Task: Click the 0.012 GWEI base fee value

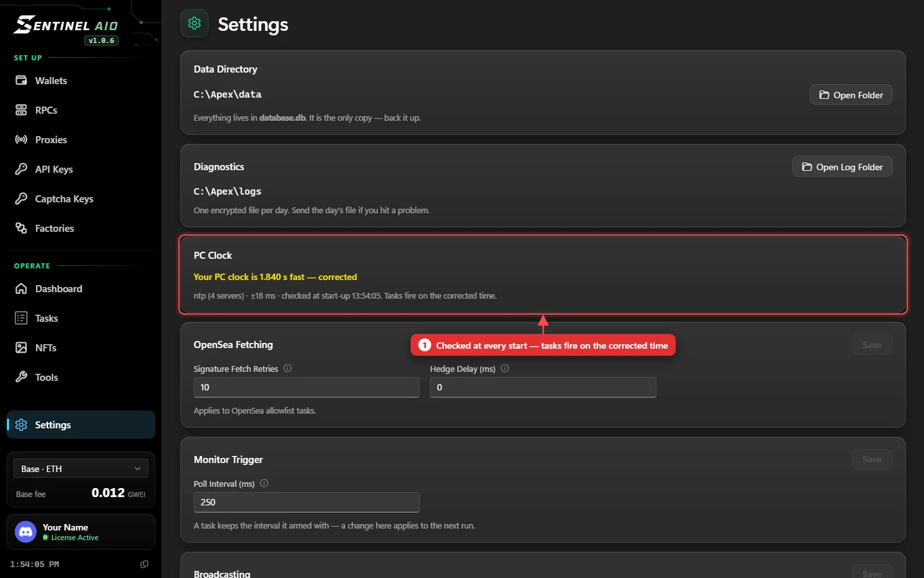Action: pyautogui.click(x=118, y=493)
